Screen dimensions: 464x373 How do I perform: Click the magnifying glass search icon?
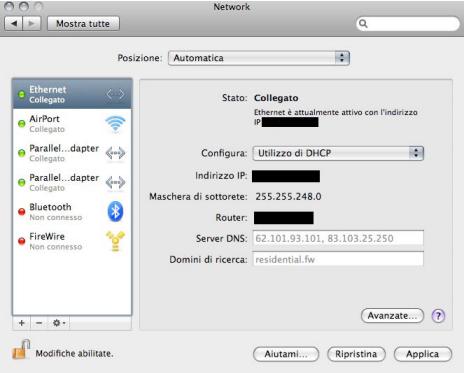coord(363,24)
